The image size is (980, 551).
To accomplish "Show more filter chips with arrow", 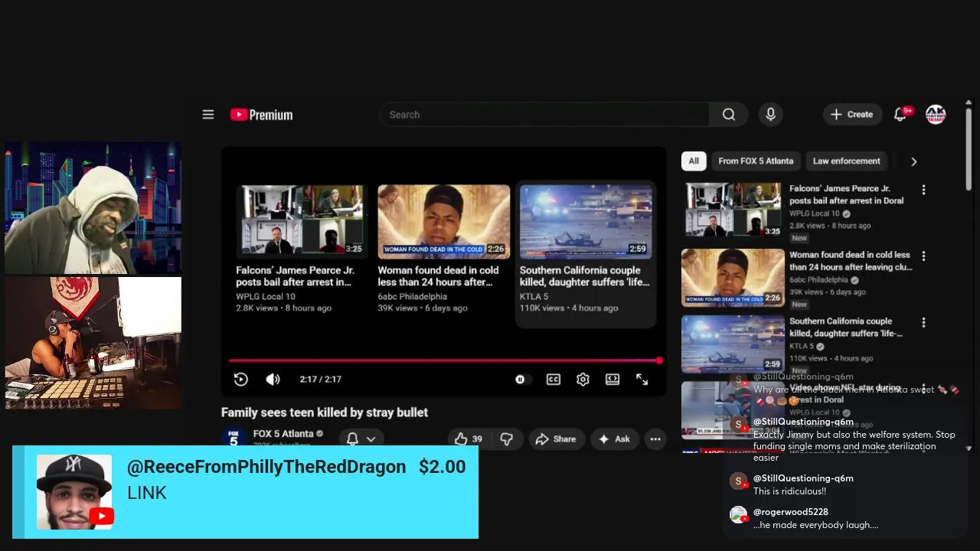I will (913, 161).
